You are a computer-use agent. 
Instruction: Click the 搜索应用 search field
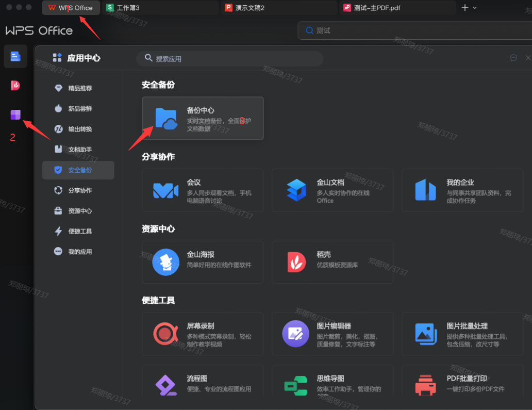coord(230,58)
